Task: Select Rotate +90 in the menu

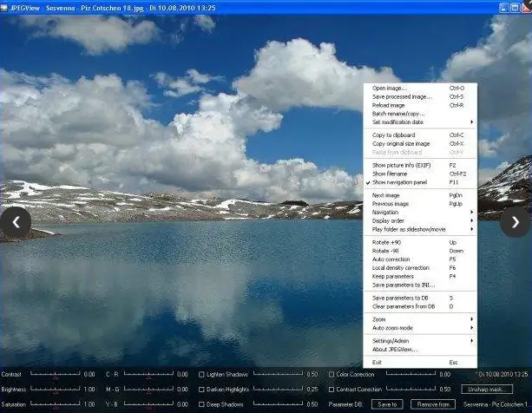Action: tap(387, 243)
